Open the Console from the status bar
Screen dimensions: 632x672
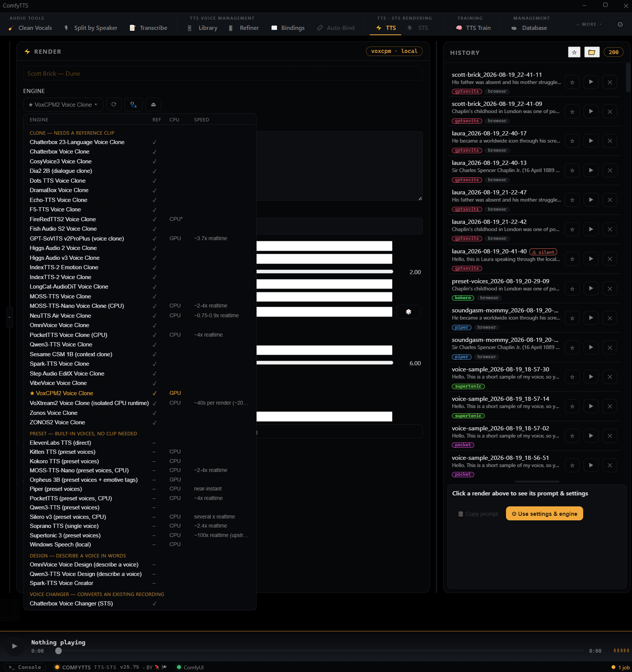(25, 667)
